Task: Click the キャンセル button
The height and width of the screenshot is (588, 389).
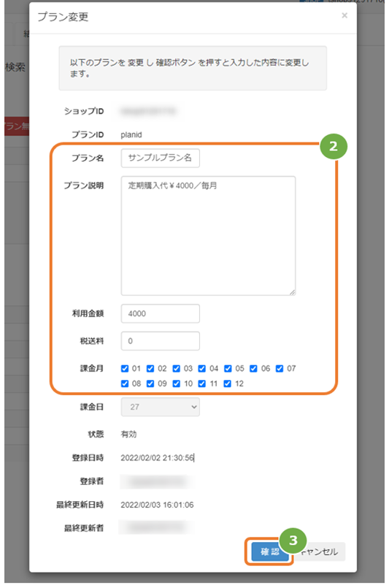Action: (x=321, y=551)
